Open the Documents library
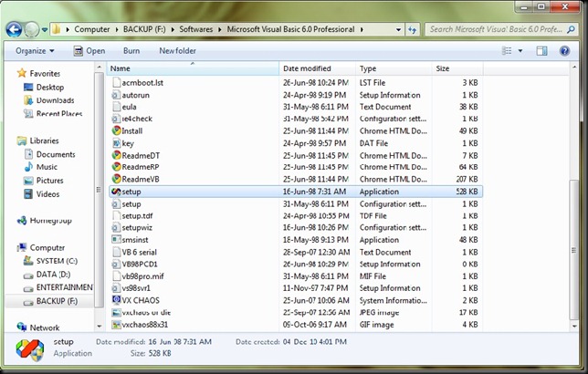588x374 pixels. click(x=49, y=154)
